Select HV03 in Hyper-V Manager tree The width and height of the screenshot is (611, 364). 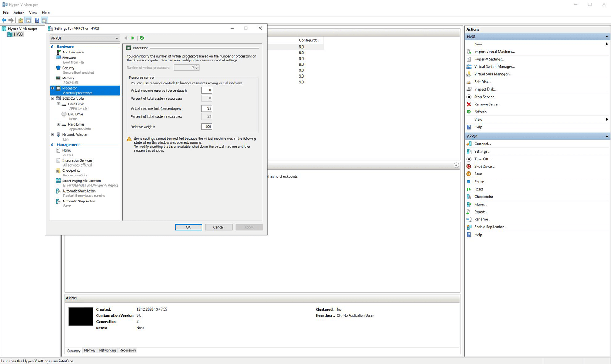coord(18,34)
